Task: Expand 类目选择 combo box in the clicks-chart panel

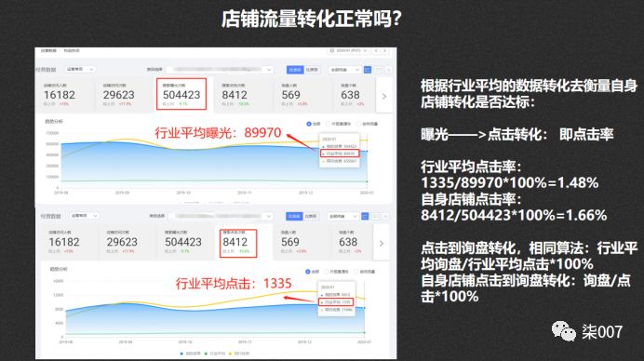Action: pyautogui.click(x=221, y=216)
